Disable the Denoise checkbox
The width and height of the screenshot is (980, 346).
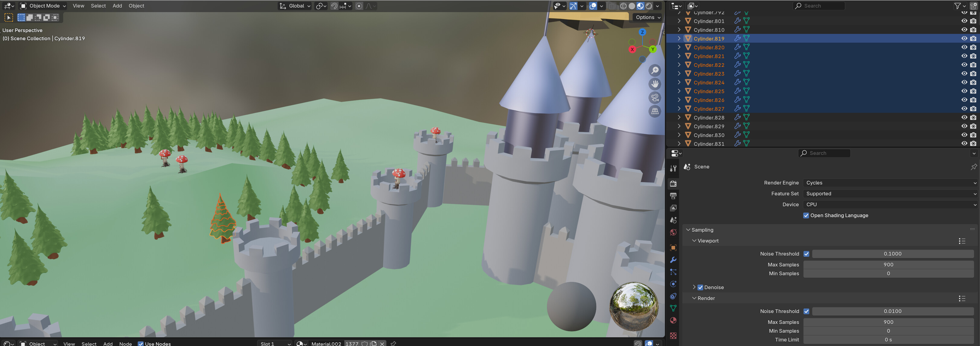click(700, 287)
